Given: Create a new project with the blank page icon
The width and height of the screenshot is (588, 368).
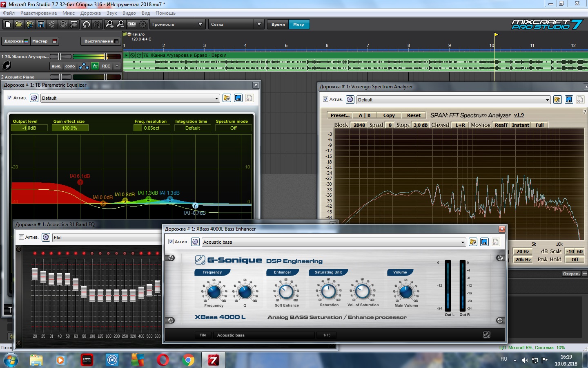Looking at the screenshot, I should click(x=8, y=25).
